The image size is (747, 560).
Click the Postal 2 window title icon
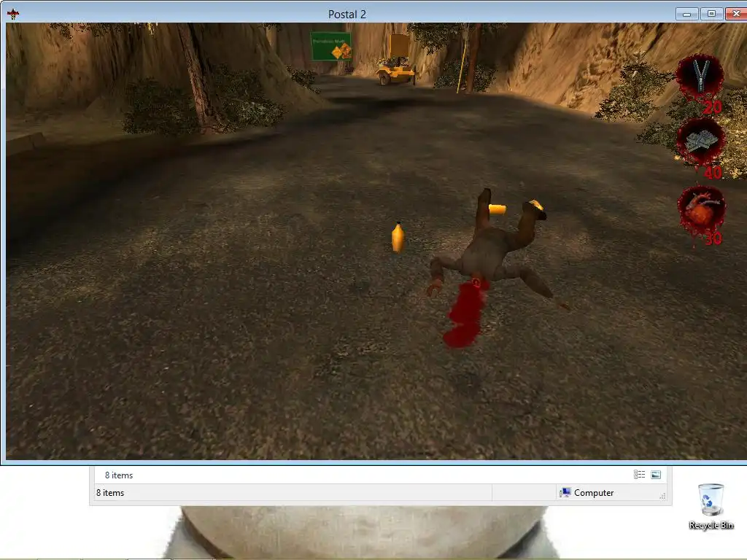click(x=13, y=14)
